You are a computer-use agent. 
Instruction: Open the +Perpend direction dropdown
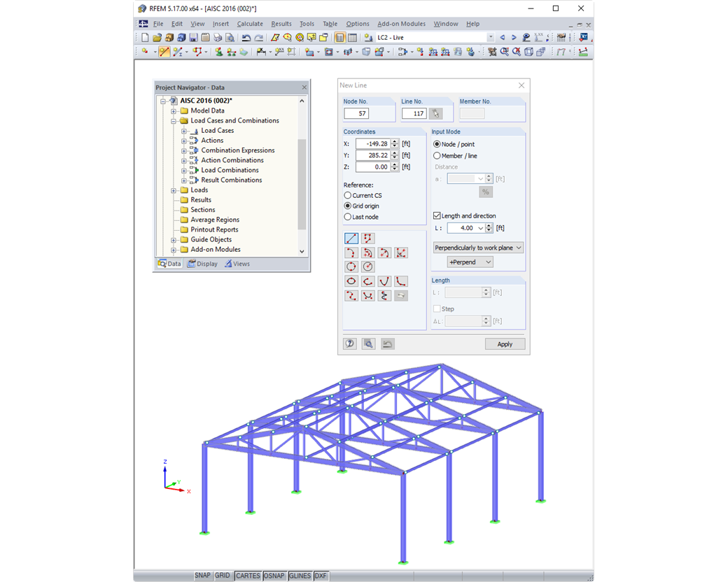pyautogui.click(x=487, y=262)
